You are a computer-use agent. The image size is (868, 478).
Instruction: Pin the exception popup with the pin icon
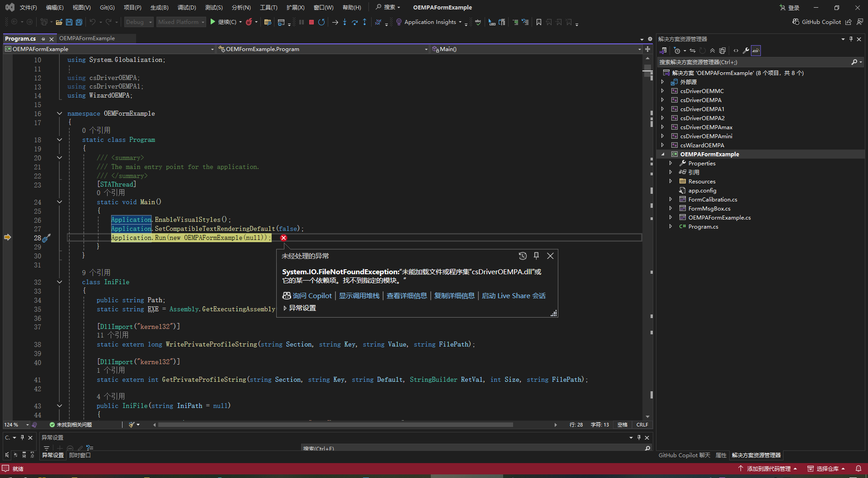[536, 256]
